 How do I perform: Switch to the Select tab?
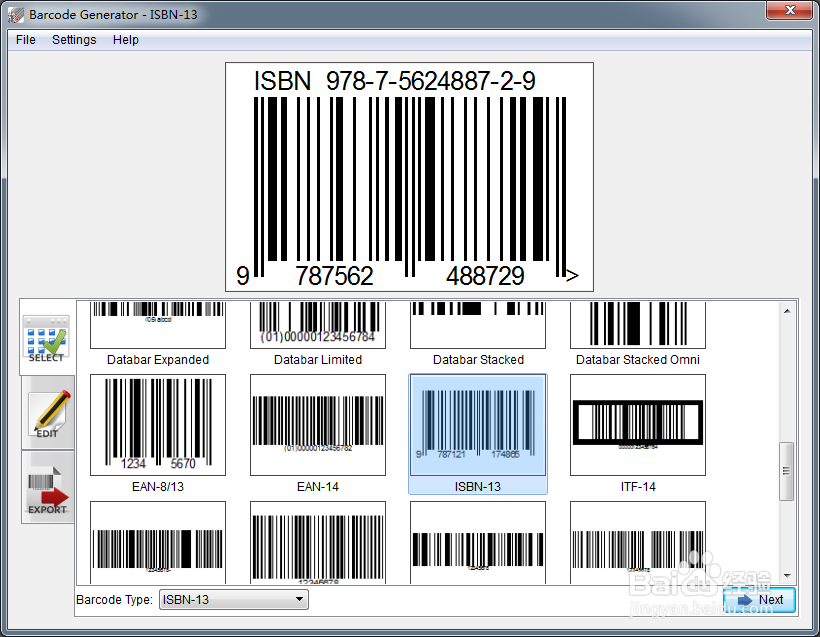46,338
